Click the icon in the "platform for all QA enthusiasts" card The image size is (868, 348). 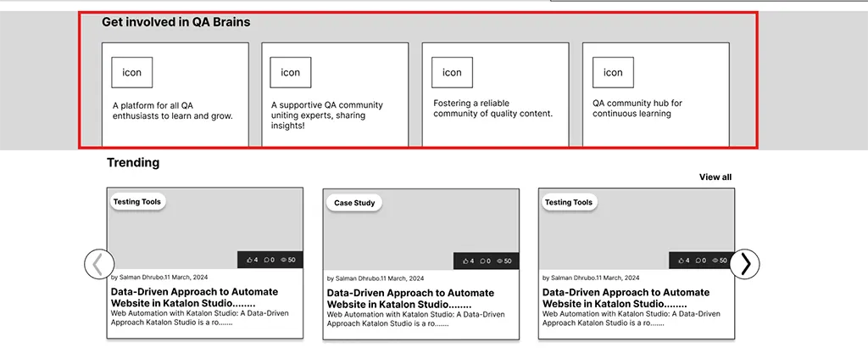coord(131,72)
